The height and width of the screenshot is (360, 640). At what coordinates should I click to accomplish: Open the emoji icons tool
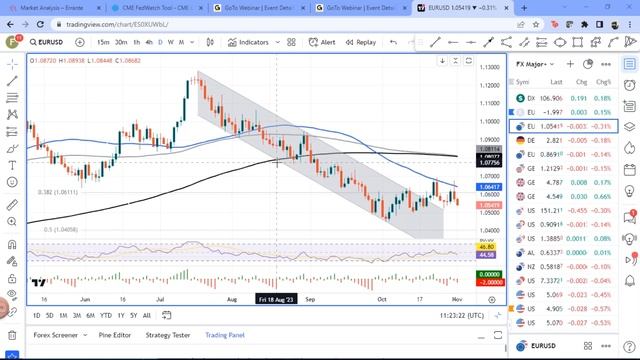coord(12,182)
